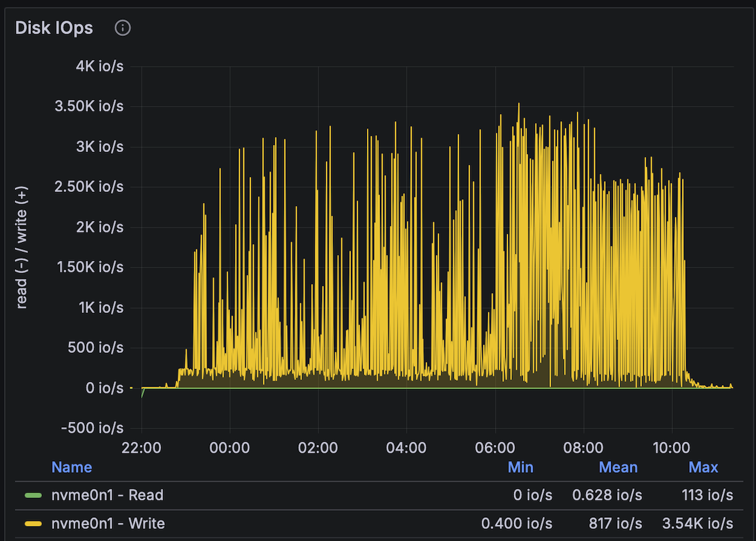Sort legend by Name column header
Screen dimensions: 756x541
[x=71, y=467]
